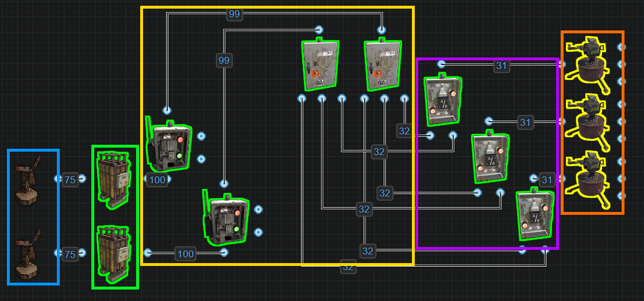Select the lower electrical branch device

[x=226, y=219]
